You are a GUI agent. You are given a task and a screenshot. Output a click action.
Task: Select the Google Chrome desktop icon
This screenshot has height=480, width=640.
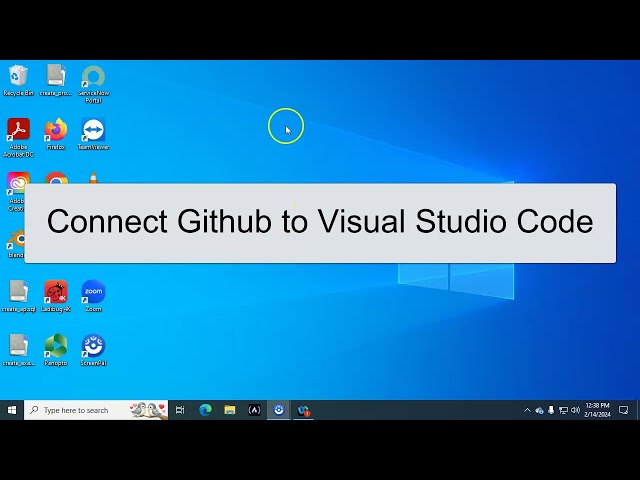click(56, 178)
